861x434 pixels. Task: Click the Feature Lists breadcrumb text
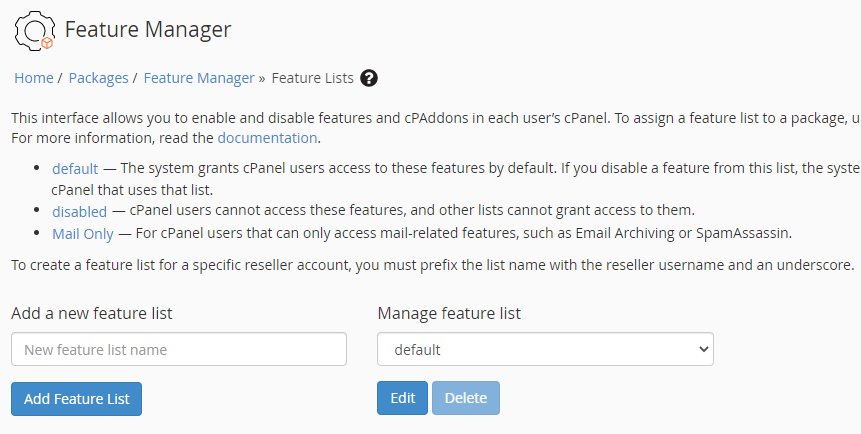coord(312,78)
